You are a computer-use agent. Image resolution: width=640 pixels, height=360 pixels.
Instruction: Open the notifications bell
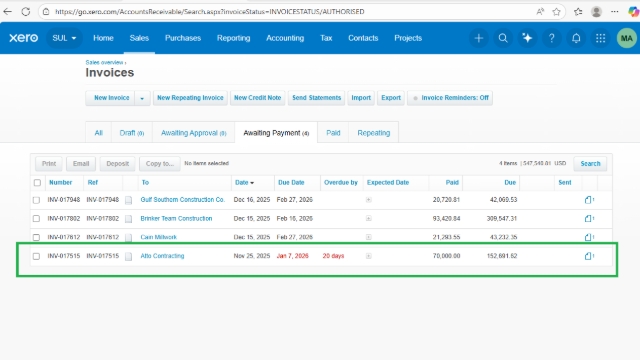coord(576,38)
